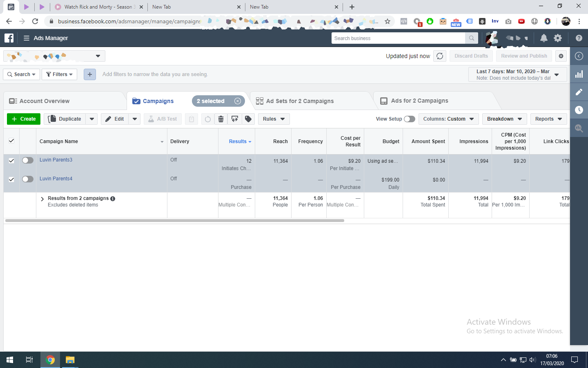Switch to the Watch Rick and Morty browser tab
This screenshot has height=368, width=588.
tap(98, 7)
